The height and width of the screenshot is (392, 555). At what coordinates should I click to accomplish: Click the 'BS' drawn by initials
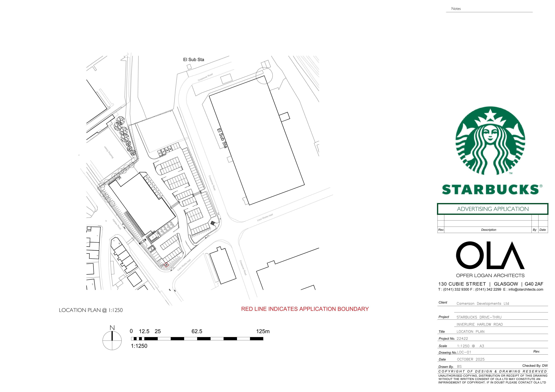[x=459, y=367]
